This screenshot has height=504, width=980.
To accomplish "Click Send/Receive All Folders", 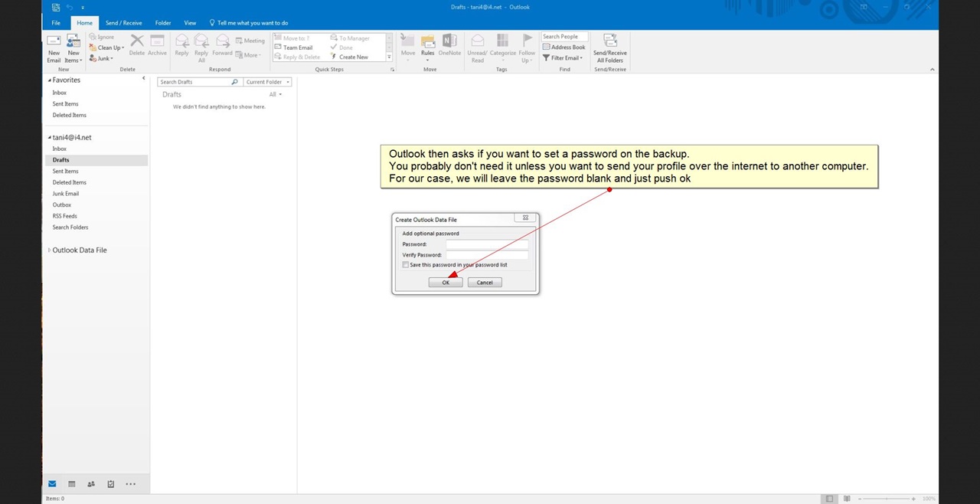I will [610, 48].
